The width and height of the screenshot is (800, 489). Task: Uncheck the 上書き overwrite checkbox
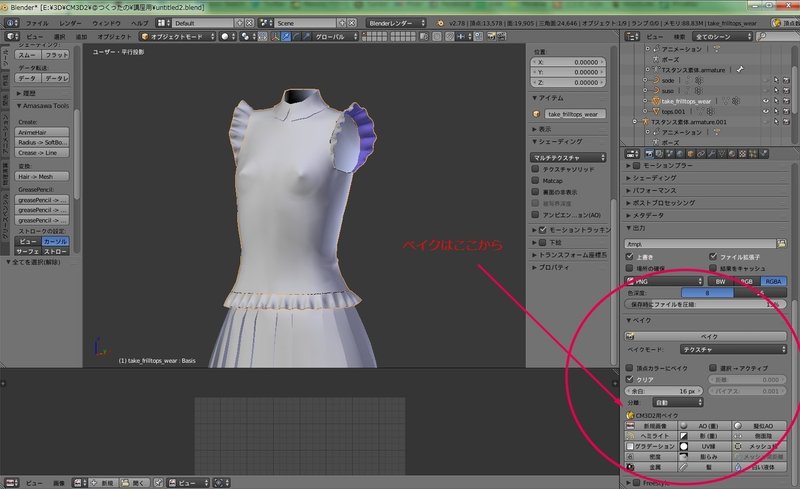(629, 256)
